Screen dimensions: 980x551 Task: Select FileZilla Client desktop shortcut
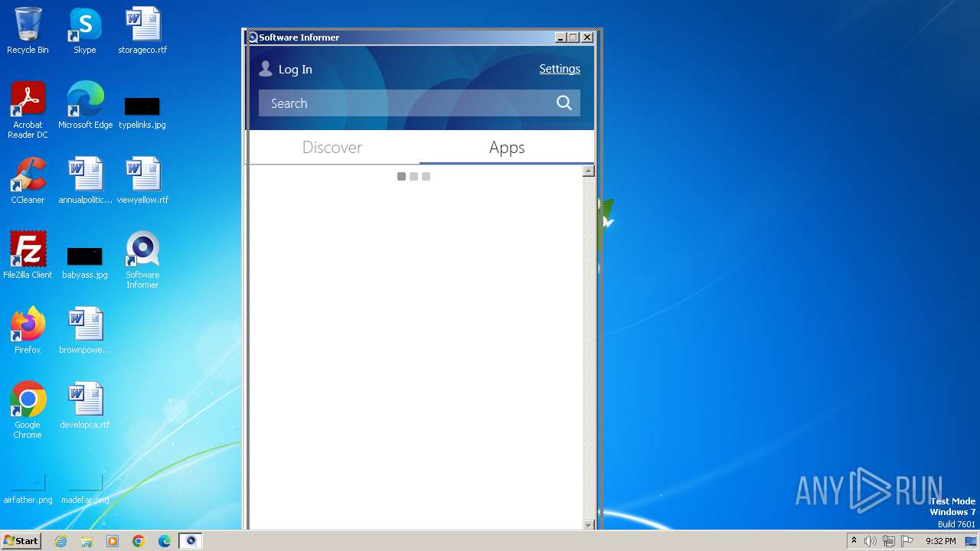[x=28, y=256]
